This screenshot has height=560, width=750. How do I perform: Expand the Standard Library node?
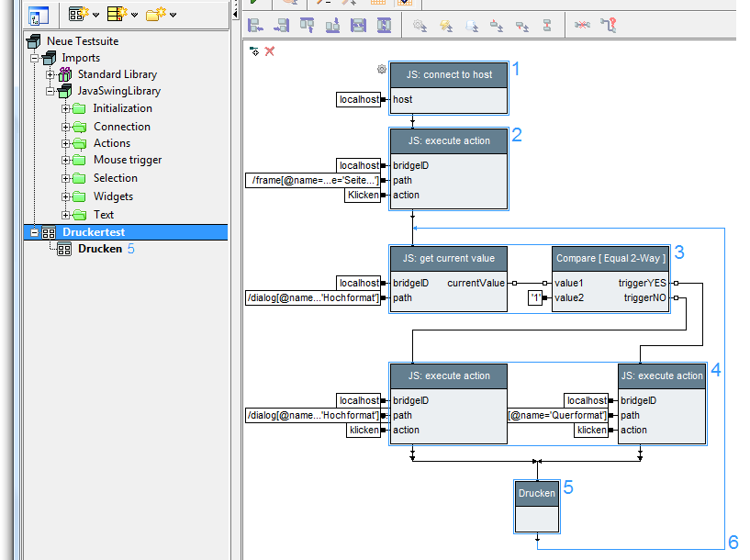(x=51, y=74)
